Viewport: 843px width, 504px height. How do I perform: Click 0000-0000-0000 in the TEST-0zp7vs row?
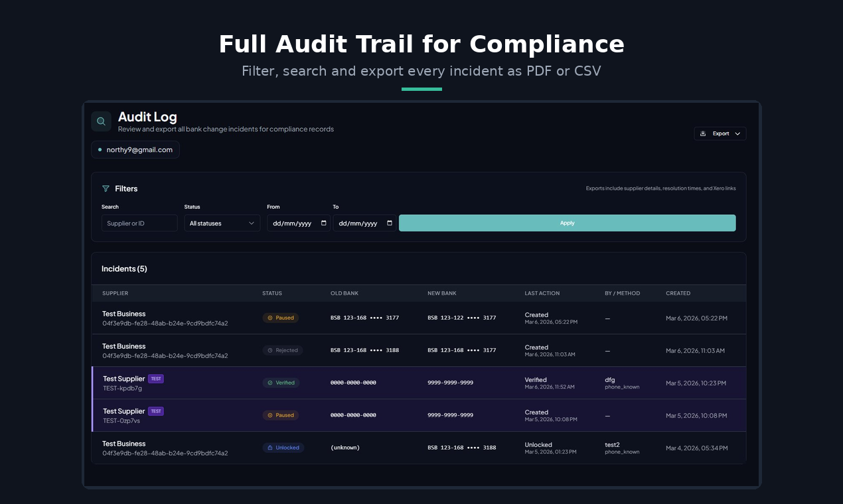point(354,415)
